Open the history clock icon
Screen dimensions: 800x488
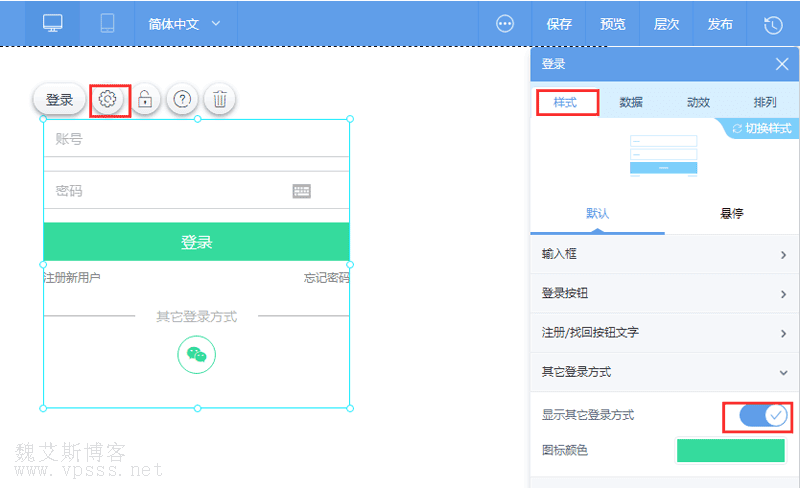pos(773,24)
